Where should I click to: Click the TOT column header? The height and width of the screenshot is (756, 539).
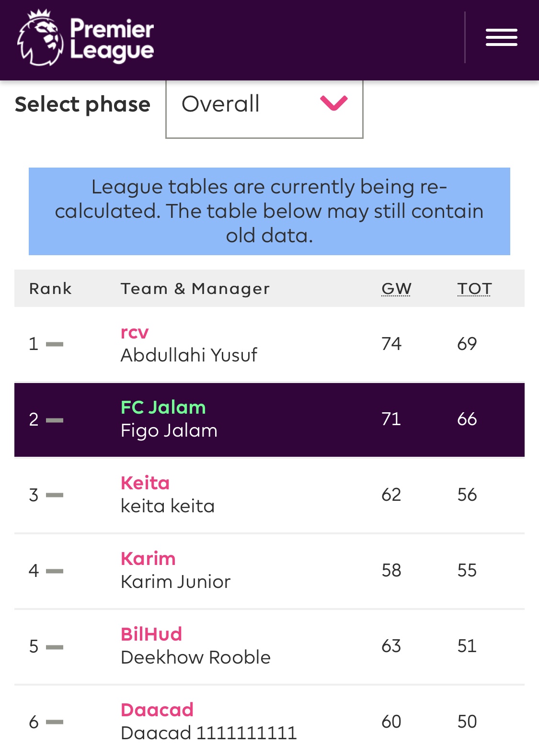click(x=474, y=288)
